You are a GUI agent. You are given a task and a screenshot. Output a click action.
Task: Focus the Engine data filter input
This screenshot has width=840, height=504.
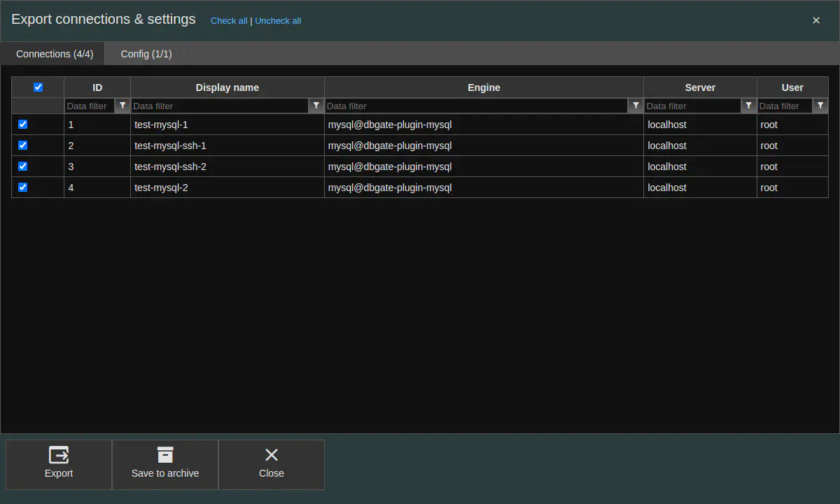[476, 106]
